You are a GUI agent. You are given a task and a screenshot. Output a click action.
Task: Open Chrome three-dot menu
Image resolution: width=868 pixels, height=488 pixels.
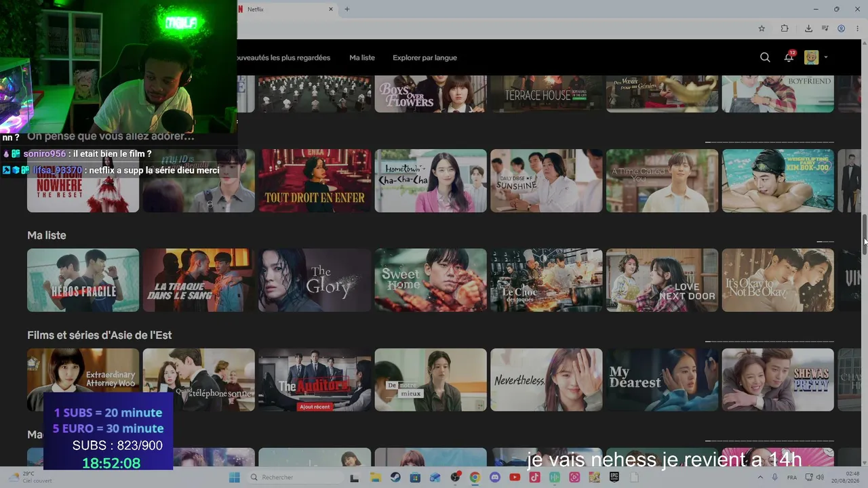[858, 28]
